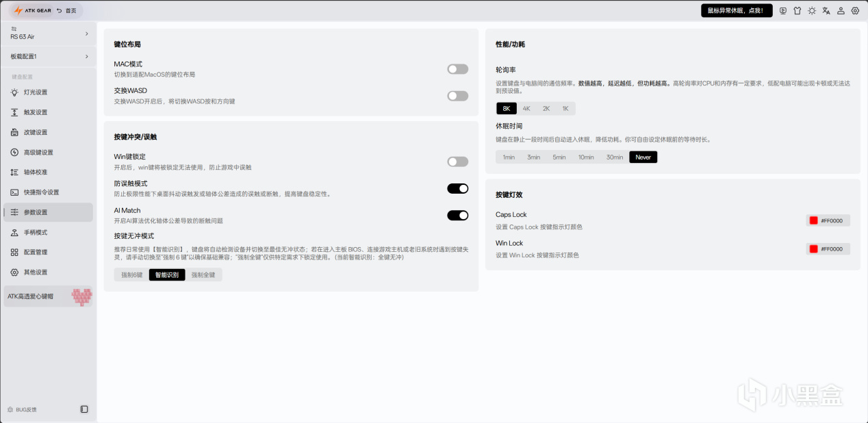Open 触发设置 menu item
Image resolution: width=868 pixels, height=423 pixels.
[48, 112]
